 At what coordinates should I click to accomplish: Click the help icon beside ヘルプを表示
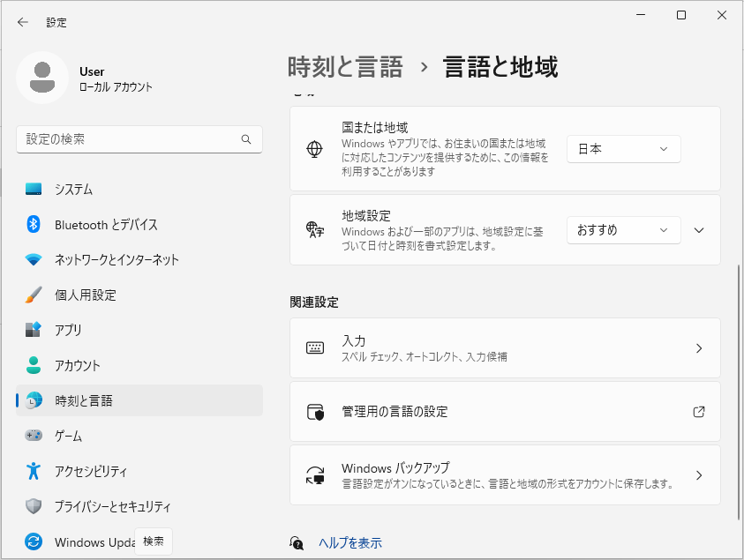296,543
